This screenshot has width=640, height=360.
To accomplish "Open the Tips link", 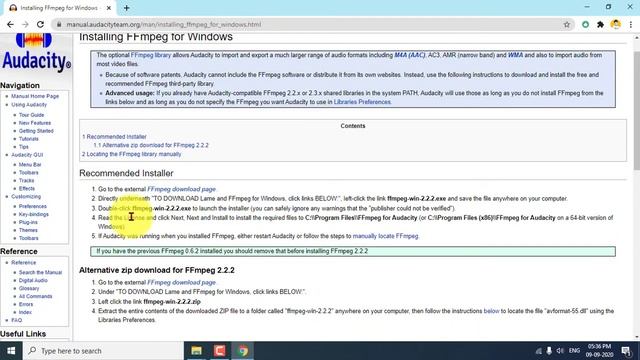I will click(24, 147).
